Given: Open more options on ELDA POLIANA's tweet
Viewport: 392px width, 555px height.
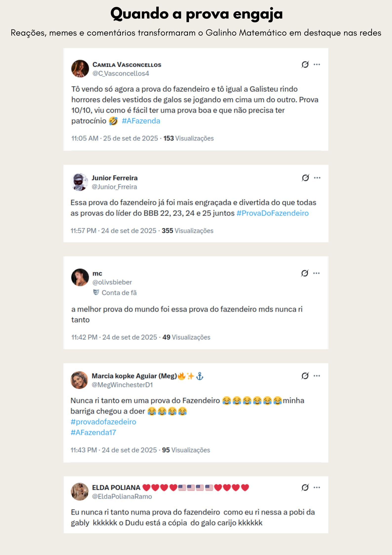Looking at the screenshot, I should [317, 488].
